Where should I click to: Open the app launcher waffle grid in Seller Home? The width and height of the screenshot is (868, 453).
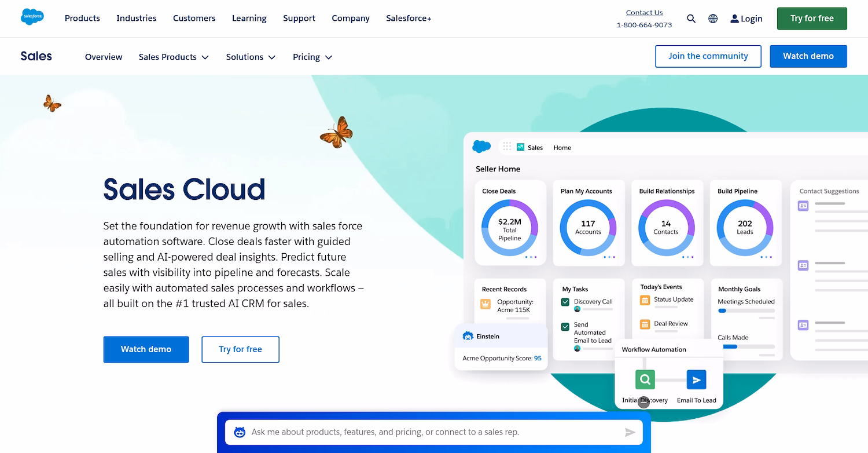506,147
